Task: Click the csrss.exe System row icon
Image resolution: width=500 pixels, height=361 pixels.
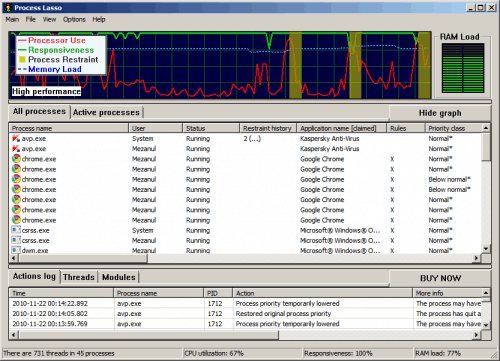Action: pyautogui.click(x=16, y=230)
